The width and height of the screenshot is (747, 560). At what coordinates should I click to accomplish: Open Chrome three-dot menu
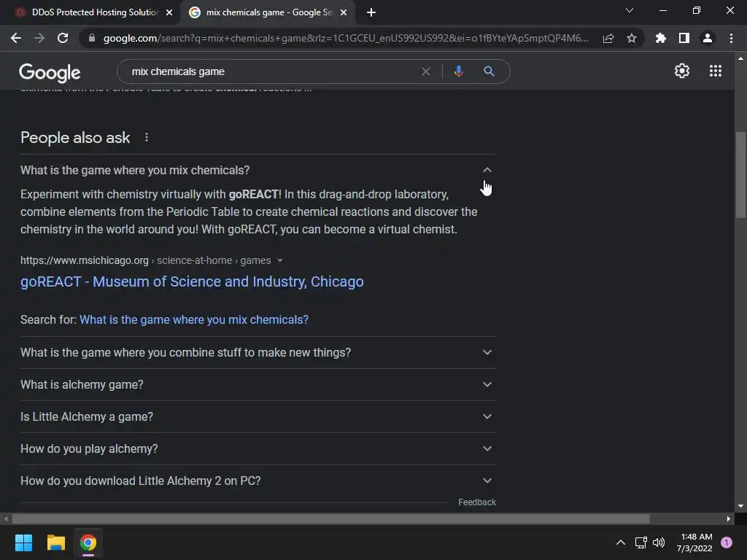pyautogui.click(x=731, y=38)
